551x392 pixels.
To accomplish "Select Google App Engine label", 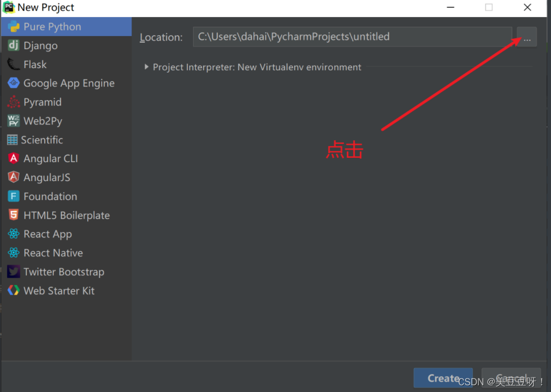I will [69, 83].
